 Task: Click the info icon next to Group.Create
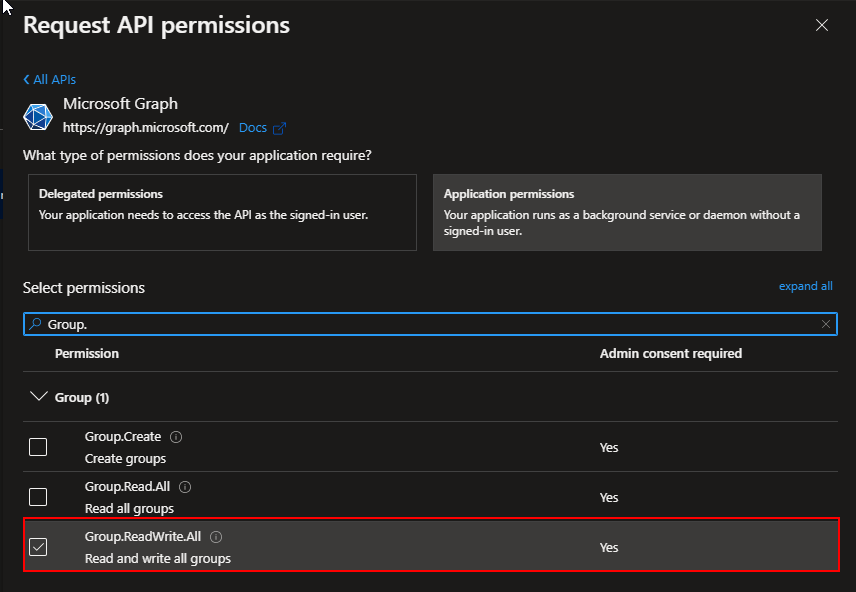coord(176,437)
